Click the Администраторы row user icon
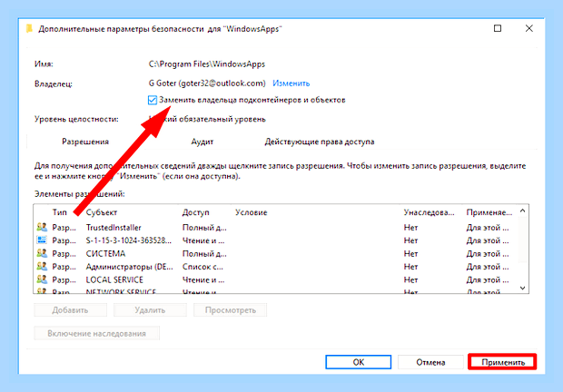Viewport: 563px width, 392px height. pos(42,266)
